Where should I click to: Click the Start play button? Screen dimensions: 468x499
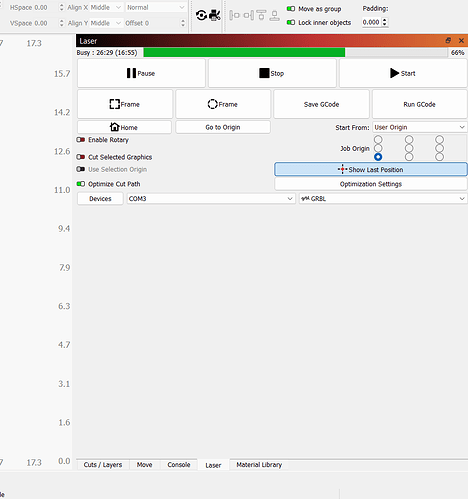tap(403, 73)
